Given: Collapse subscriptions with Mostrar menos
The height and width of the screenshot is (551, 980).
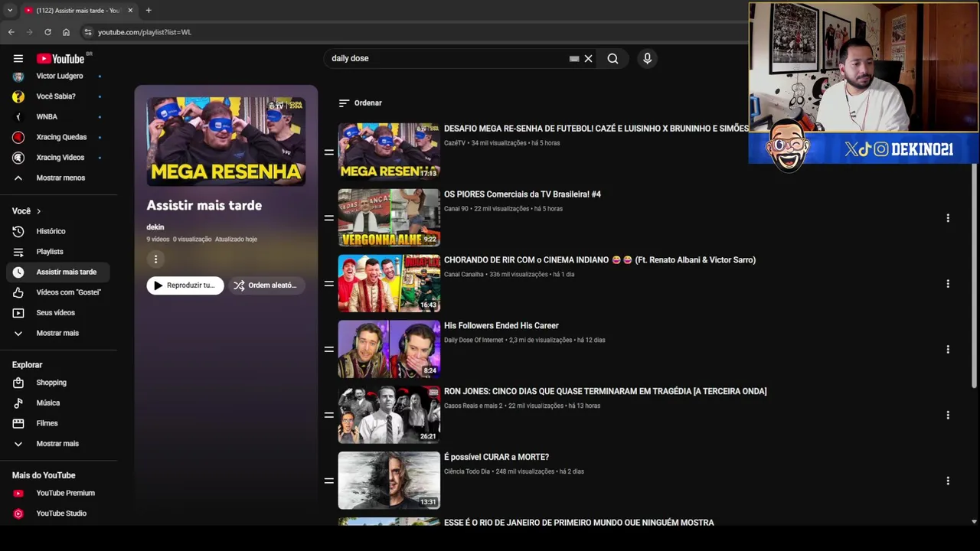Looking at the screenshot, I should point(57,178).
